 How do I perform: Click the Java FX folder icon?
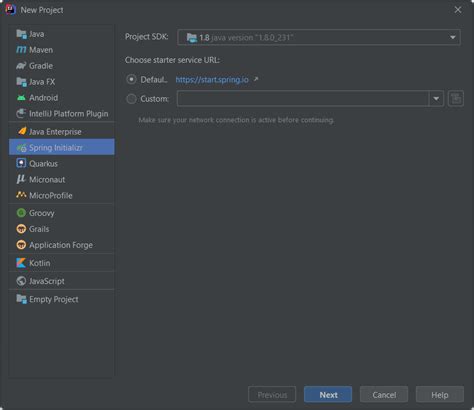[x=21, y=82]
